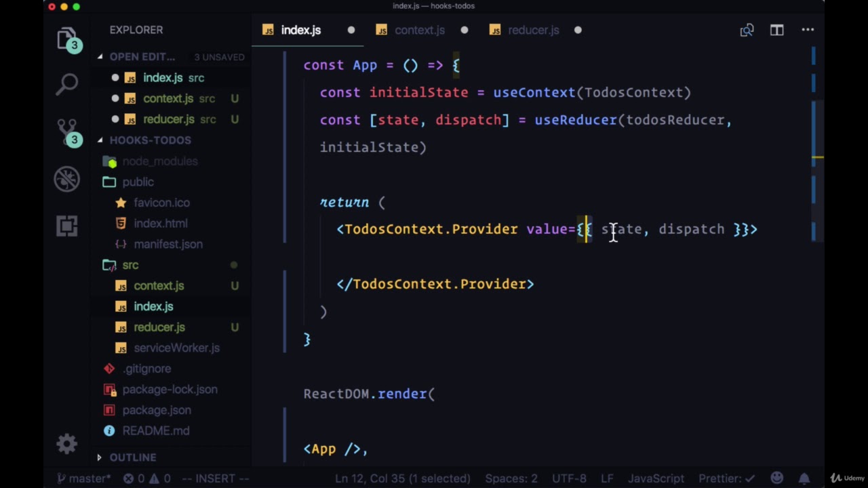Switch to the index.js editor tab
Viewport: 868px width, 488px height.
301,30
